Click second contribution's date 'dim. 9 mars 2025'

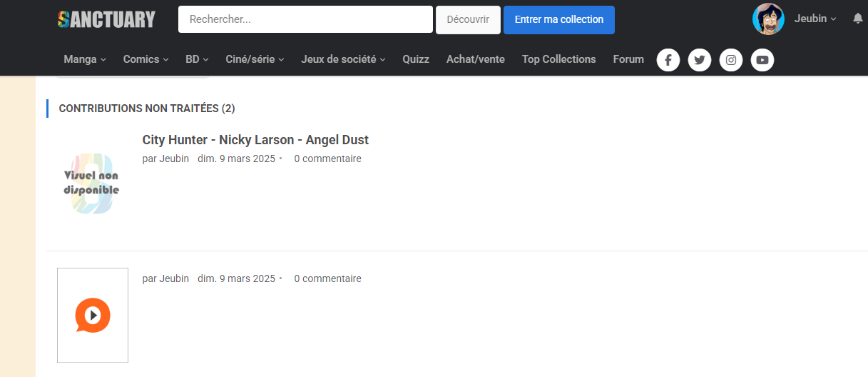236,278
